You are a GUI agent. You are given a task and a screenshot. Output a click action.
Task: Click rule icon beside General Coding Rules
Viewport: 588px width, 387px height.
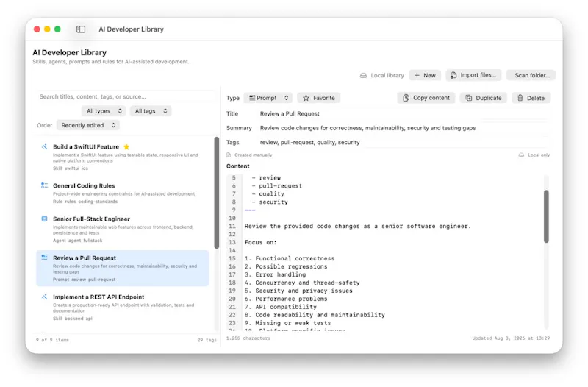(44, 185)
